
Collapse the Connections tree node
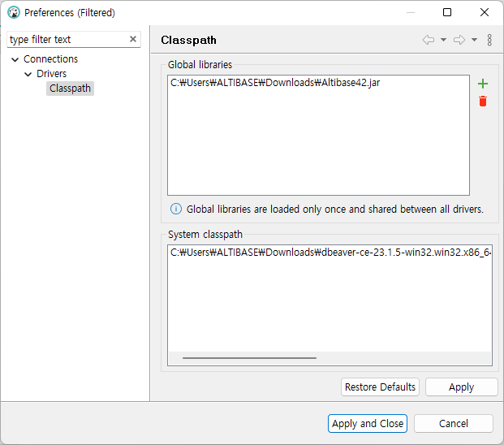click(15, 59)
